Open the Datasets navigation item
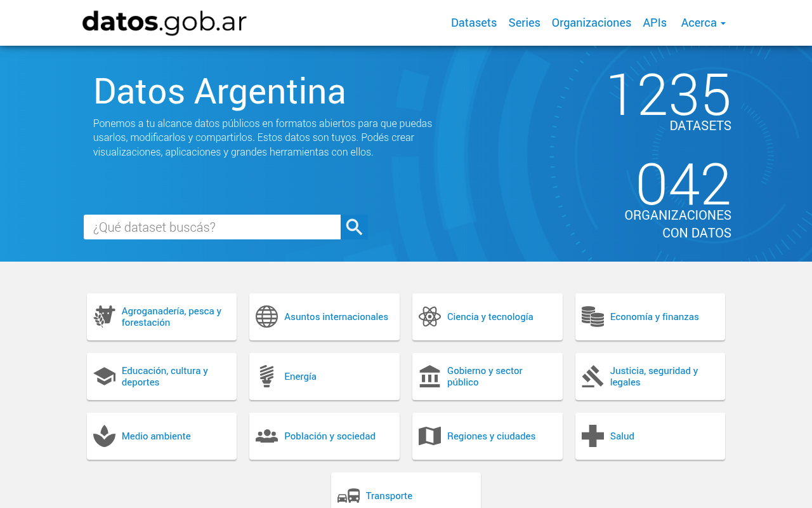Image resolution: width=812 pixels, height=508 pixels. pos(474,23)
